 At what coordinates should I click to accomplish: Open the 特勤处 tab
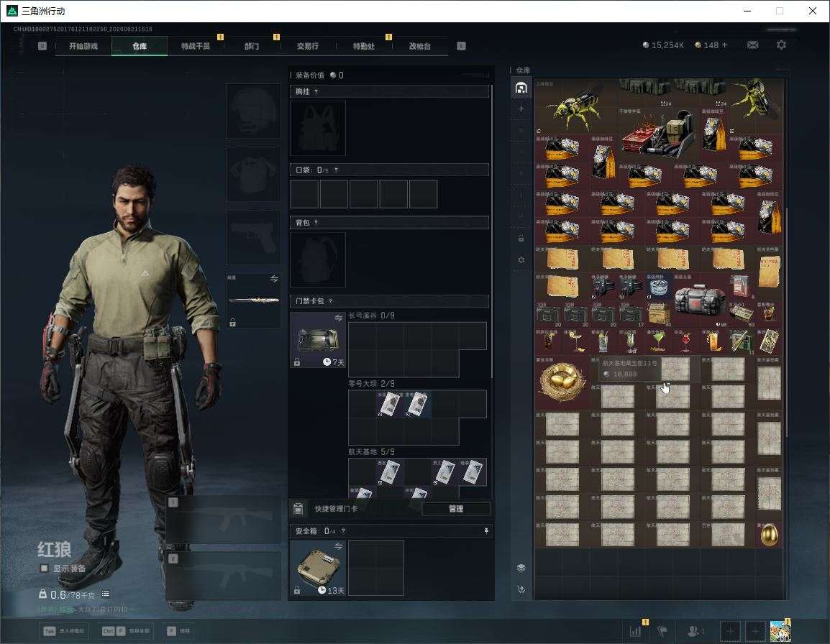(x=364, y=46)
